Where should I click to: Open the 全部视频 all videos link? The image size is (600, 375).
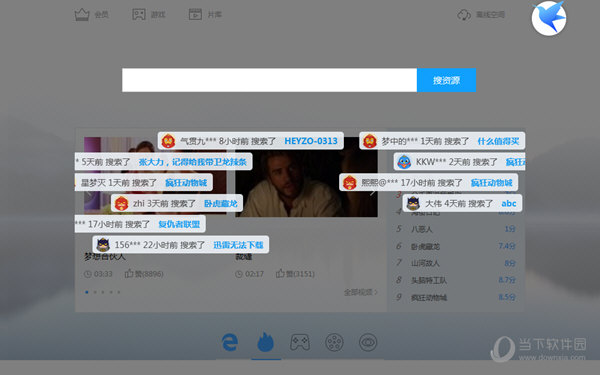(x=361, y=292)
